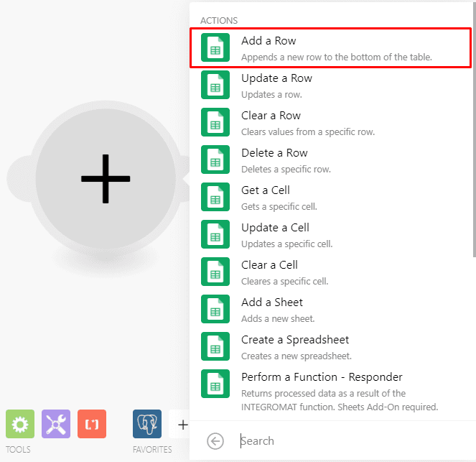Click the Clear a Cell sheets icon
The width and height of the screenshot is (476, 462).
[215, 272]
